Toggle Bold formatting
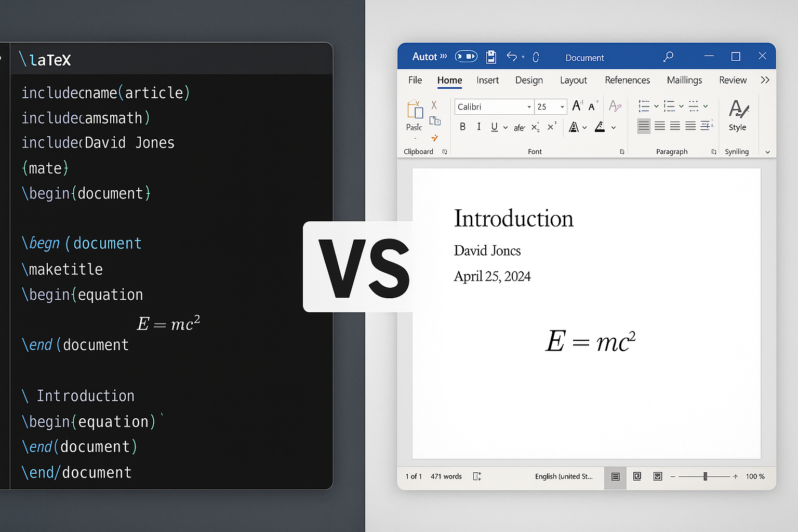 (462, 127)
